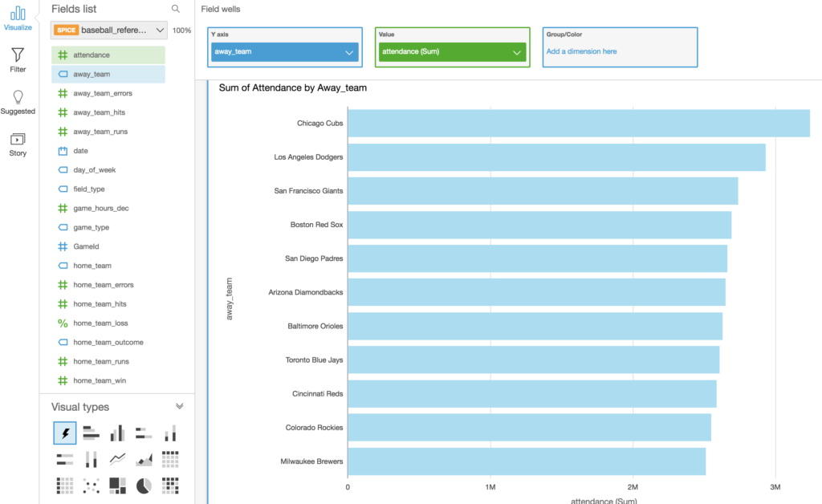Collapse the Visual types panel

(x=180, y=407)
